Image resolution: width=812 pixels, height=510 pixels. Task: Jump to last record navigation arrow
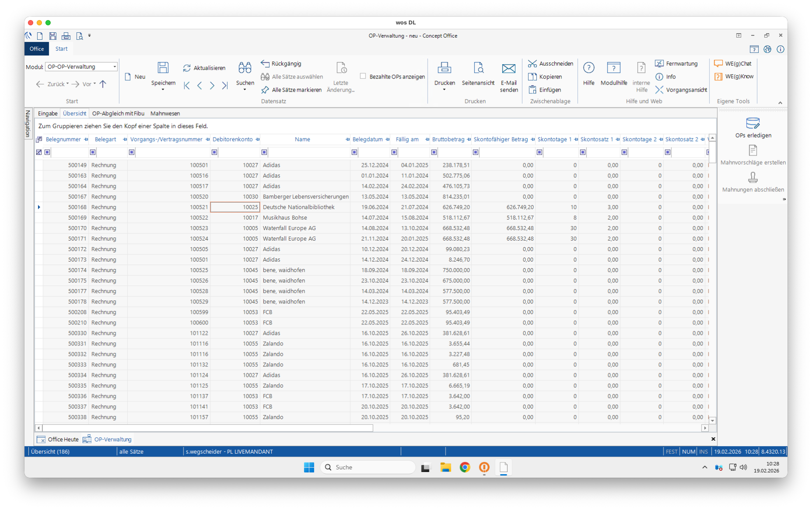(225, 86)
